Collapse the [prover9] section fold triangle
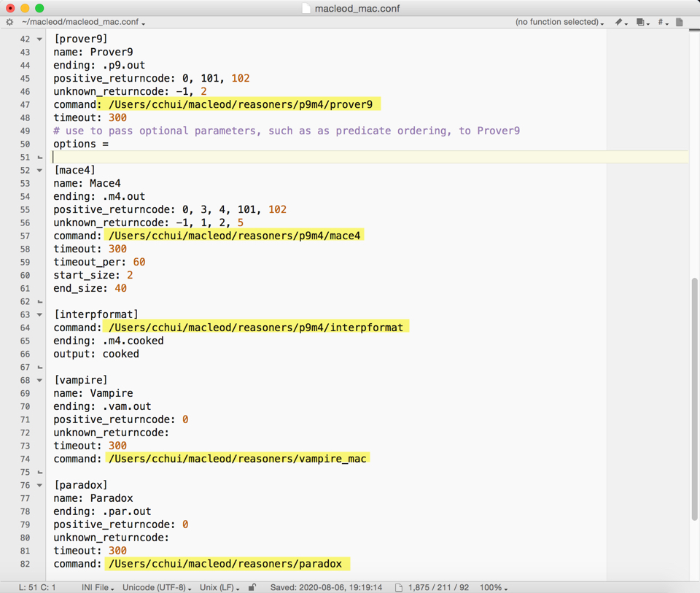The image size is (700, 593). click(39, 39)
